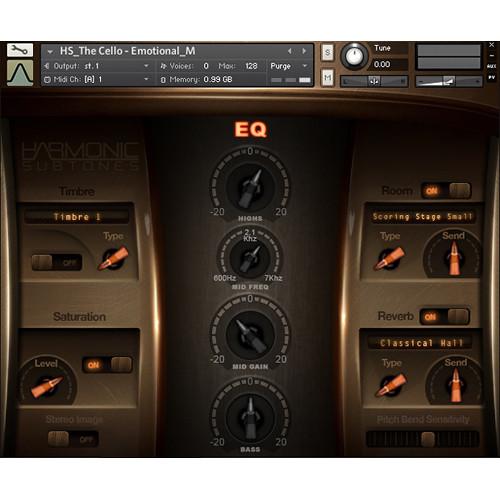Go to next instrument with right arrow
Viewport: 500px width, 500px height.
click(x=304, y=51)
